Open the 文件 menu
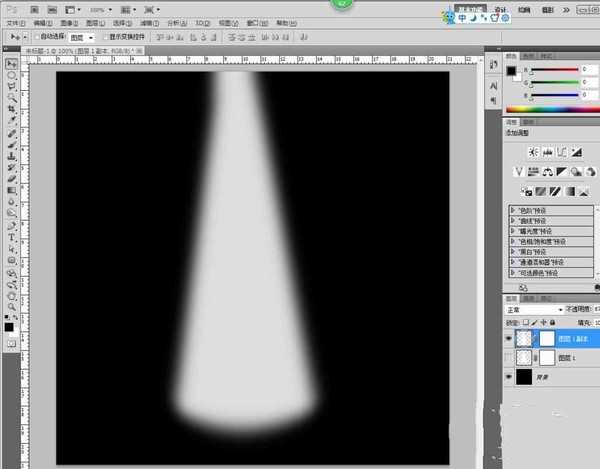The width and height of the screenshot is (600, 469). pos(13,20)
